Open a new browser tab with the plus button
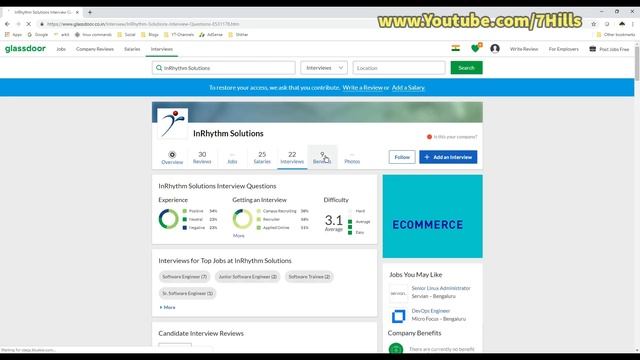Viewport: 640px width, 360px height. tap(90, 12)
